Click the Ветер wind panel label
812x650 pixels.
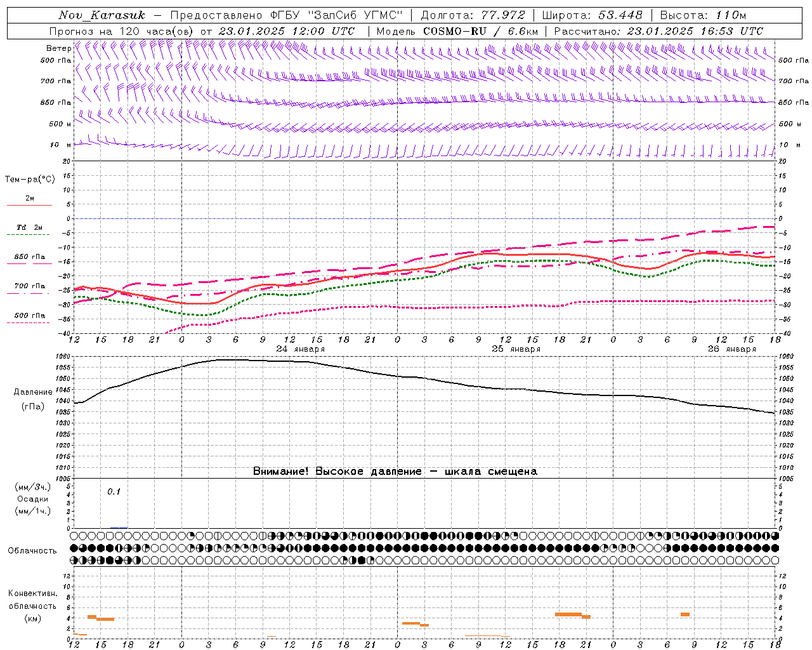point(59,48)
